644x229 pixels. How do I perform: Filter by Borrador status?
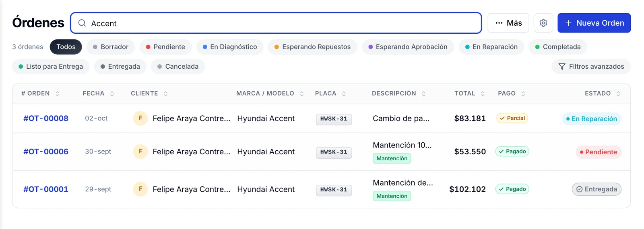click(x=111, y=47)
